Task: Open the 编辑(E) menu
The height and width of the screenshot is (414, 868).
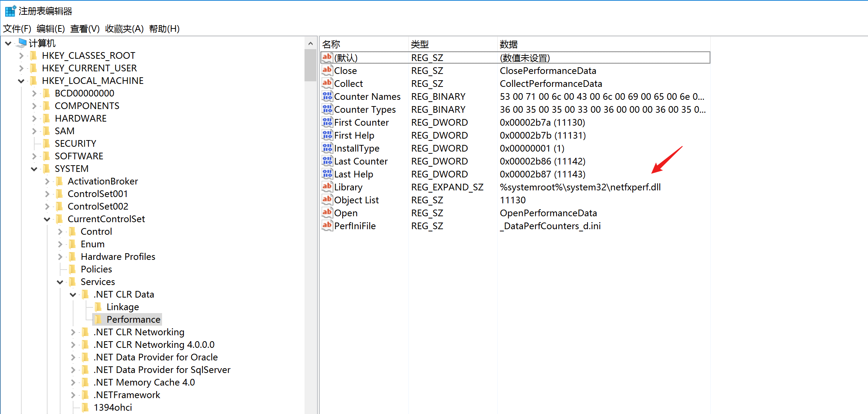Action: coord(51,29)
